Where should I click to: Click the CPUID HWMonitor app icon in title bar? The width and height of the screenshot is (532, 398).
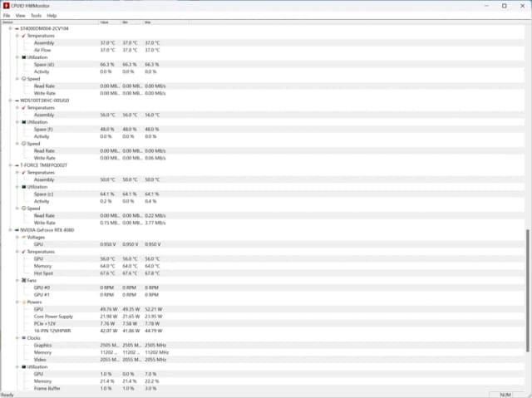(x=6, y=6)
